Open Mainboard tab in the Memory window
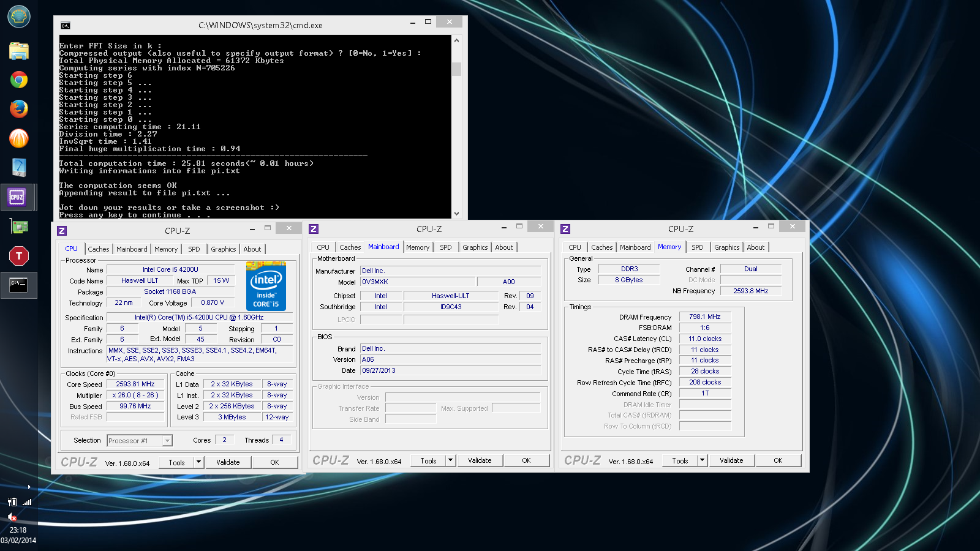The image size is (980, 551). [635, 247]
